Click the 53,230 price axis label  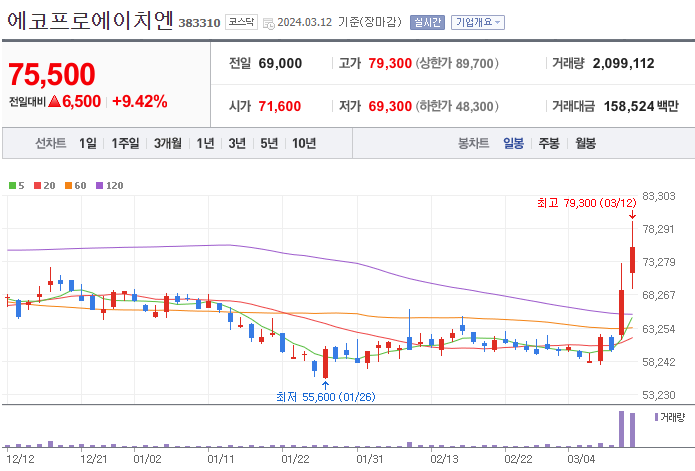[x=659, y=395]
